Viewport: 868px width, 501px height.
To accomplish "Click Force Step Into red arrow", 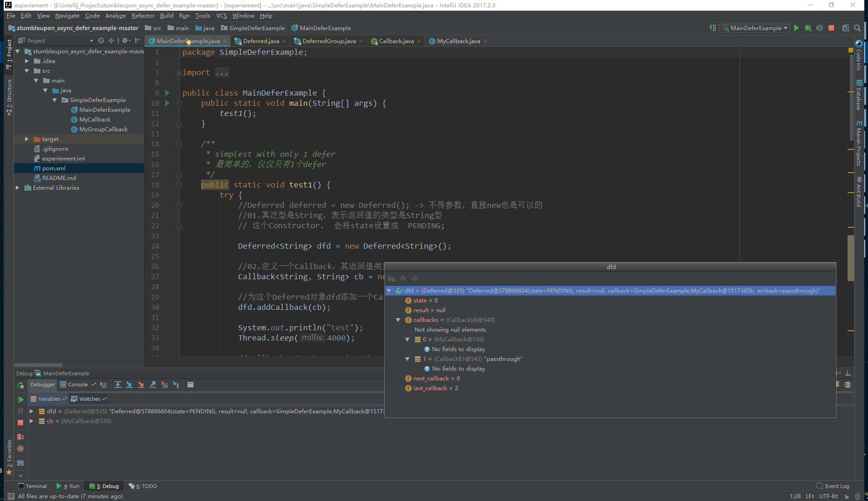I will (141, 385).
